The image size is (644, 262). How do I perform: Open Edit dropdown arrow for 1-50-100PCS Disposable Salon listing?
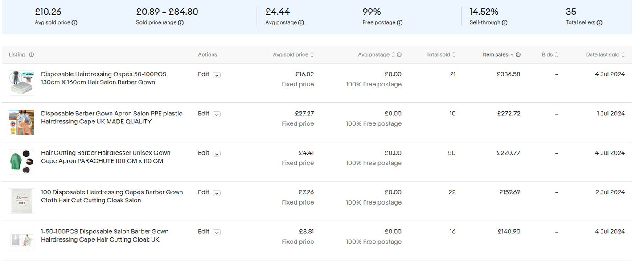pos(217,233)
